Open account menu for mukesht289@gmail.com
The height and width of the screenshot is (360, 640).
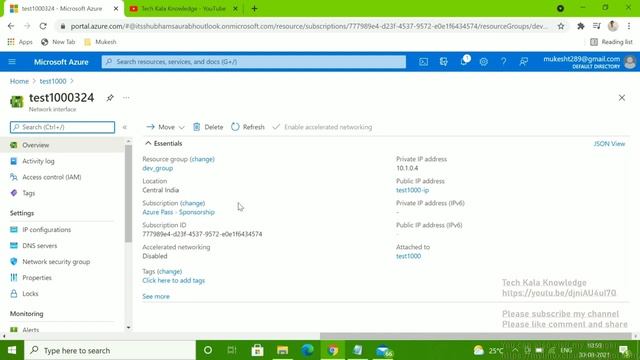point(589,62)
